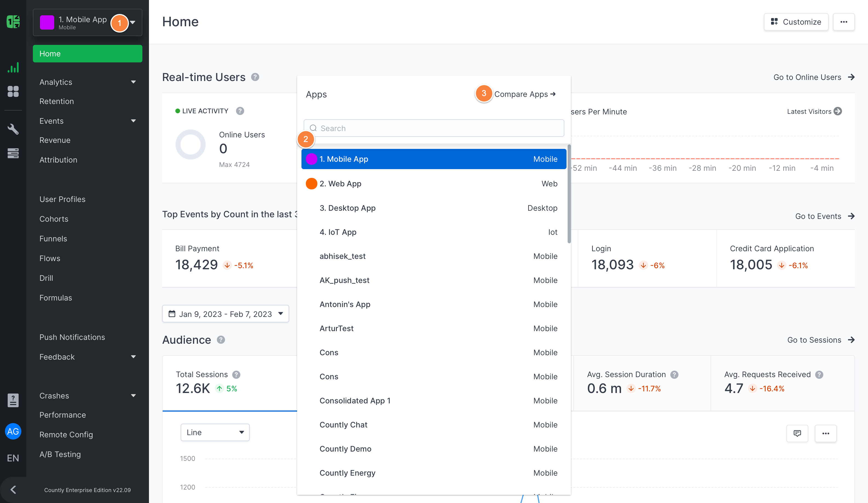
Task: Open the data rows sidebar icon
Action: tap(13, 153)
